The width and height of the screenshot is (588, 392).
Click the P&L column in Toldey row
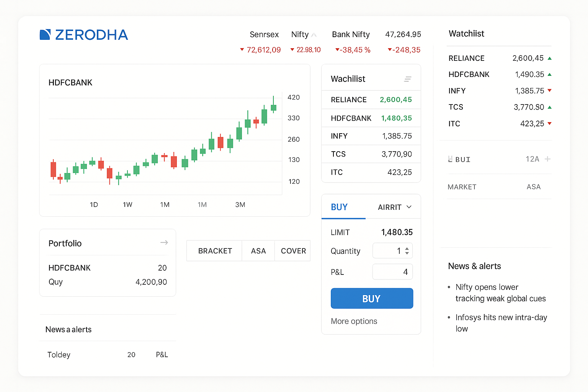pyautogui.click(x=162, y=355)
